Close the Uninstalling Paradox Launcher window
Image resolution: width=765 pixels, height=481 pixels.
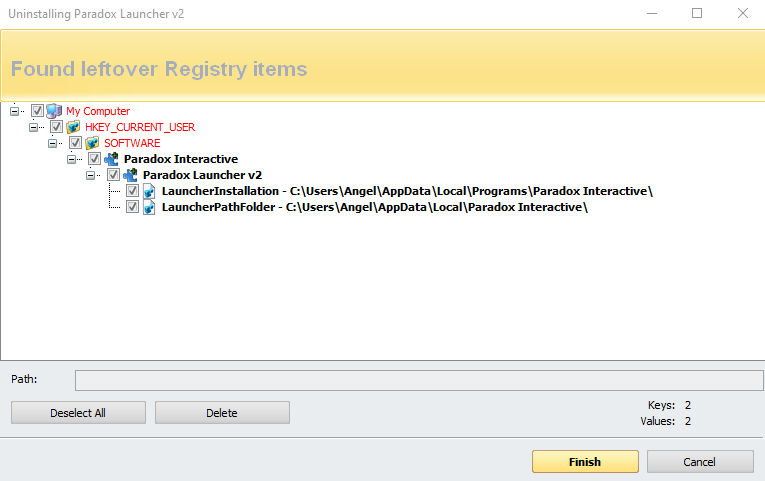click(743, 13)
